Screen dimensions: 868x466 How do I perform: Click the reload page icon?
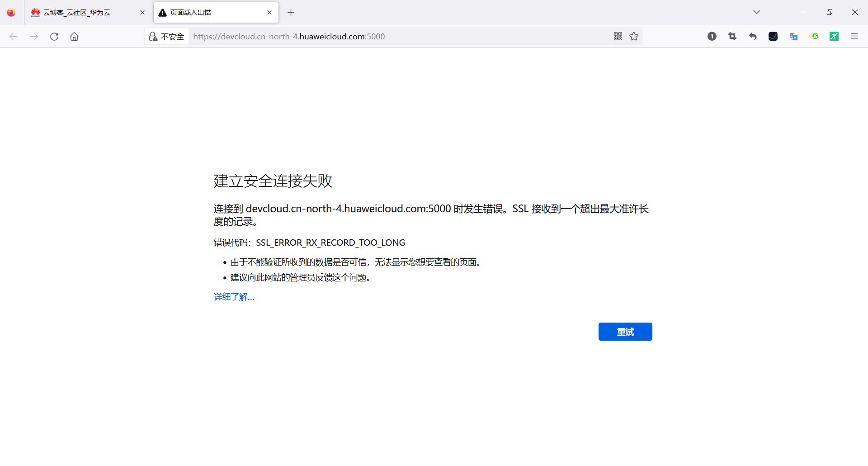coord(54,36)
